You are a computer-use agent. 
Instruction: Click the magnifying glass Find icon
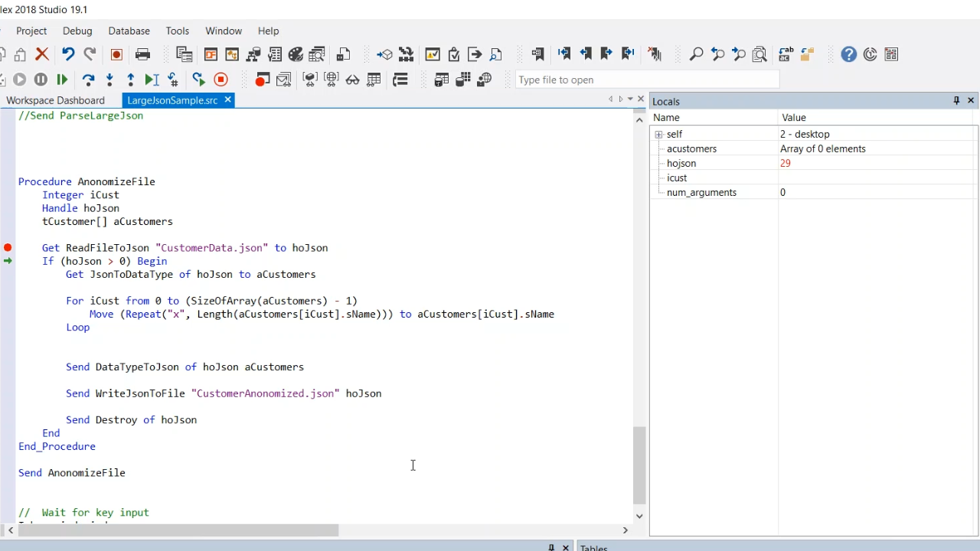(x=696, y=54)
